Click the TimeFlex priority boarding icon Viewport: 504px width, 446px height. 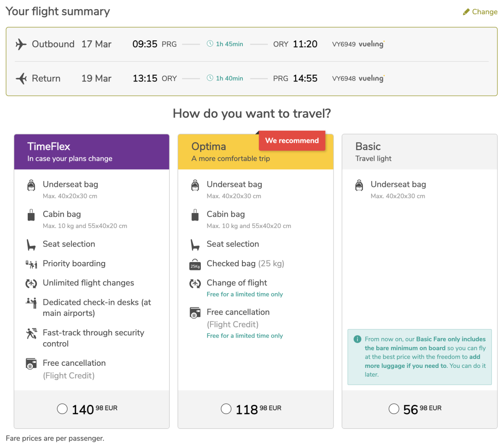click(31, 264)
